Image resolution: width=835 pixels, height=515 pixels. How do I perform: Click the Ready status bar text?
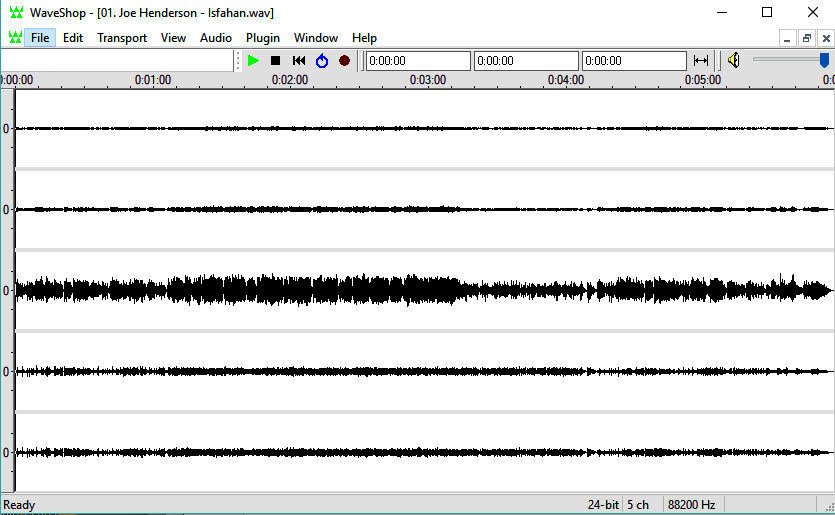coord(19,505)
